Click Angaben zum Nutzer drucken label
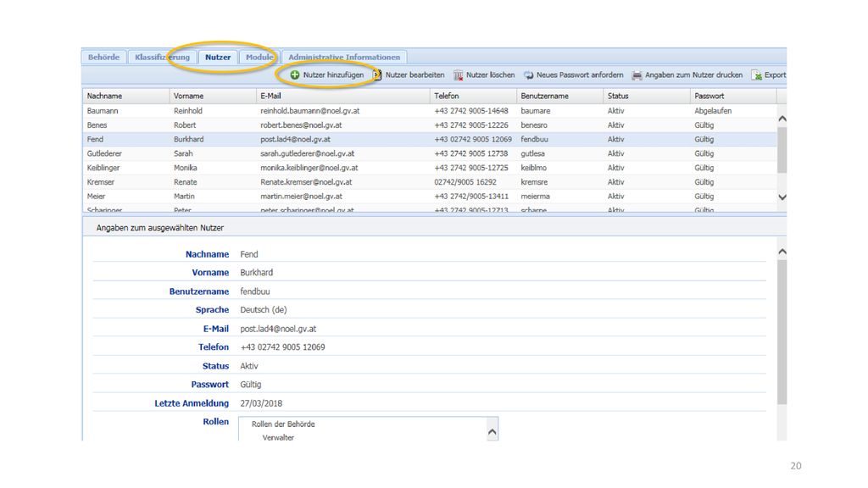 (693, 75)
